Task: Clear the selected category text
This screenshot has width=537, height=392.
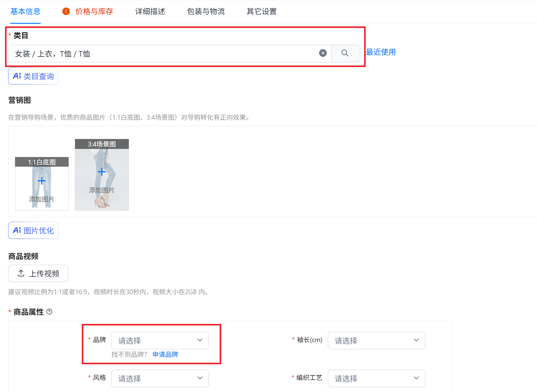Action: 323,53
